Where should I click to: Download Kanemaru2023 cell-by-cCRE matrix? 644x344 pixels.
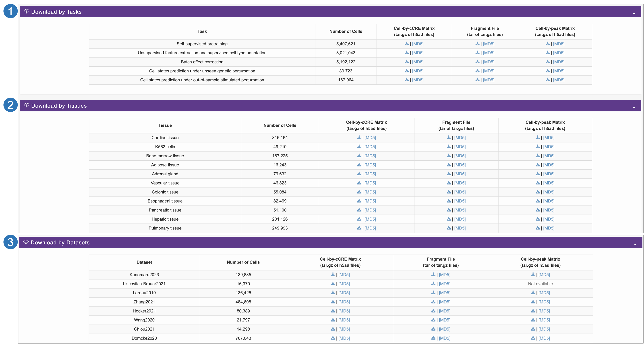pyautogui.click(x=333, y=275)
